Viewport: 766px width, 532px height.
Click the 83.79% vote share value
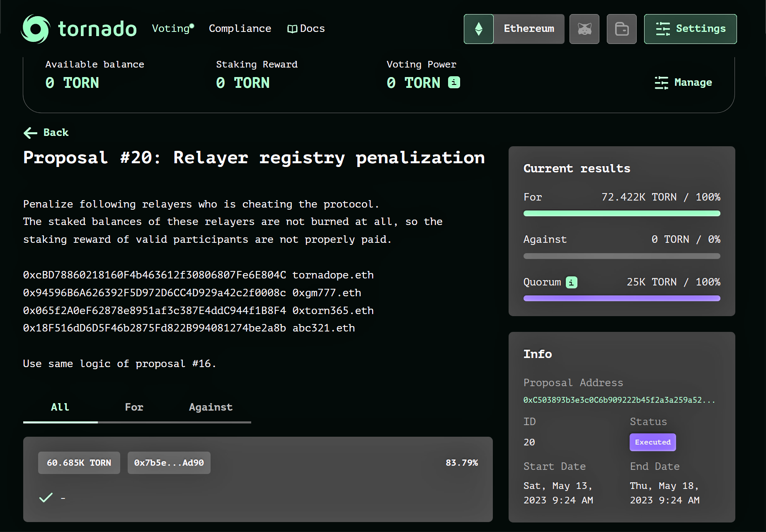(462, 463)
